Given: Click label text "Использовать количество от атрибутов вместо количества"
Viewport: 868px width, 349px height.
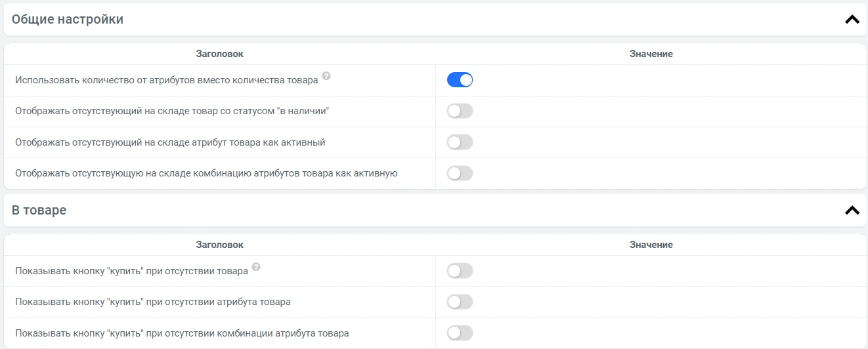Looking at the screenshot, I should click(x=167, y=80).
